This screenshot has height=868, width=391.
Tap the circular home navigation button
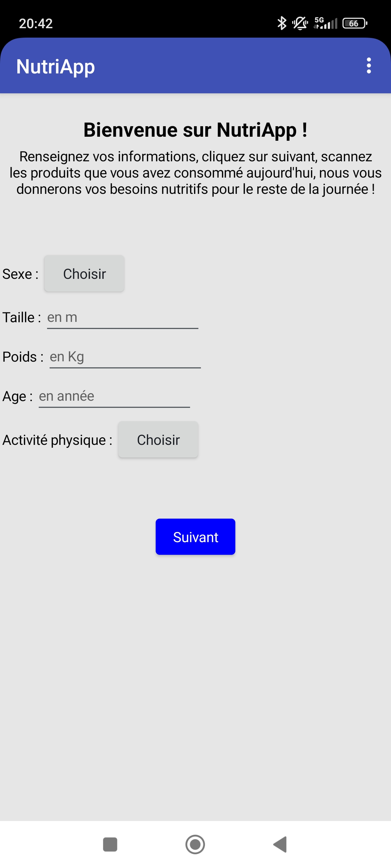point(195,844)
